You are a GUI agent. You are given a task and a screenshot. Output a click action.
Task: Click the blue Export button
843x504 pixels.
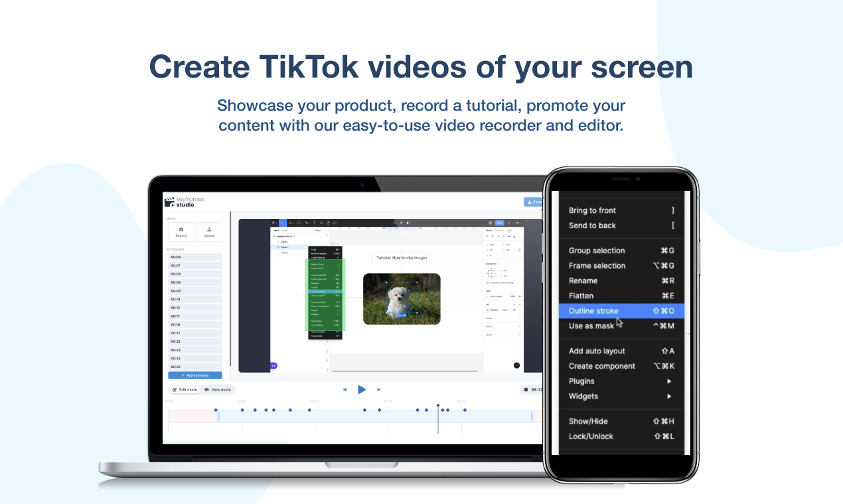[534, 202]
